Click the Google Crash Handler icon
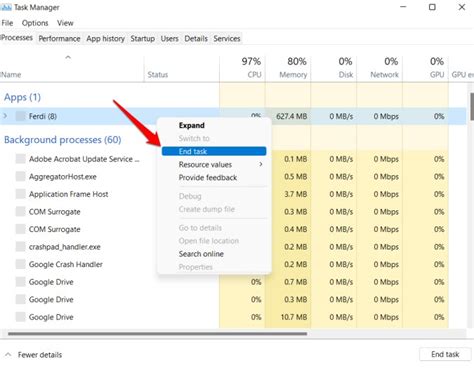Viewport: 474px width, 368px height. [x=21, y=264]
